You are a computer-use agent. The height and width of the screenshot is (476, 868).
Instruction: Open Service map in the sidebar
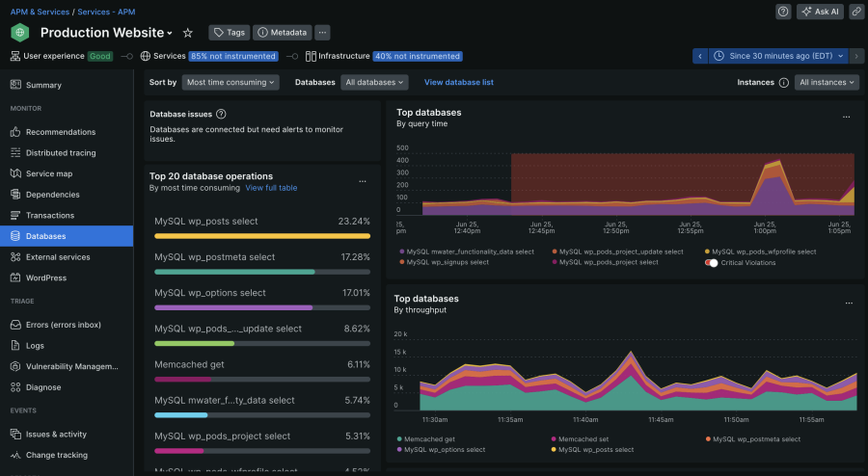pyautogui.click(x=49, y=173)
